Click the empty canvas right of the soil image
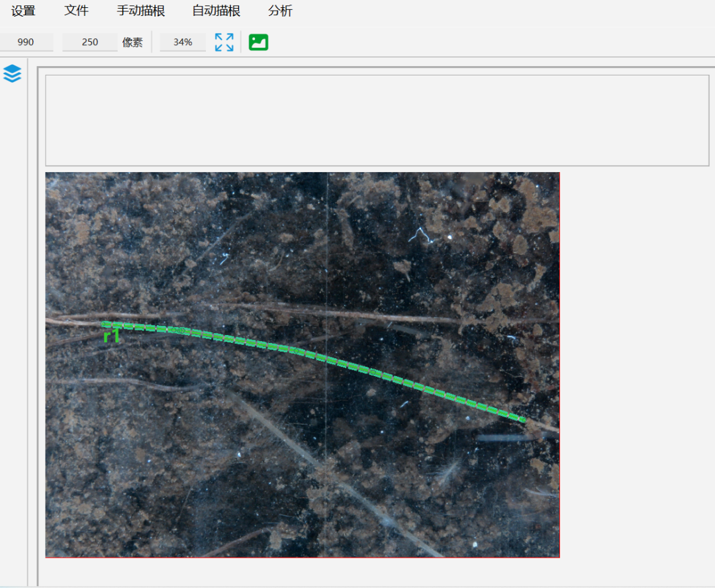This screenshot has height=588, width=715. 634,364
